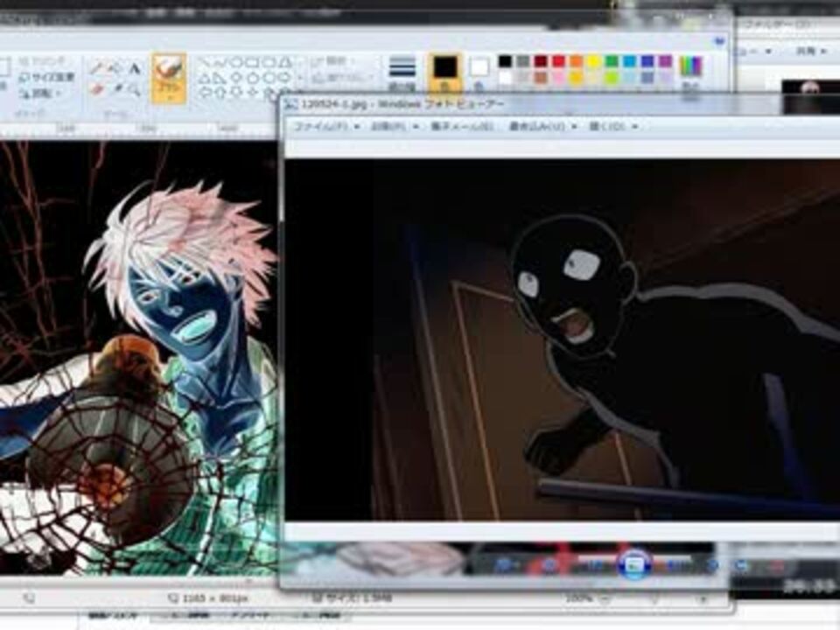Select the Color 2 box in Paint
The width and height of the screenshot is (840, 630).
tap(479, 73)
